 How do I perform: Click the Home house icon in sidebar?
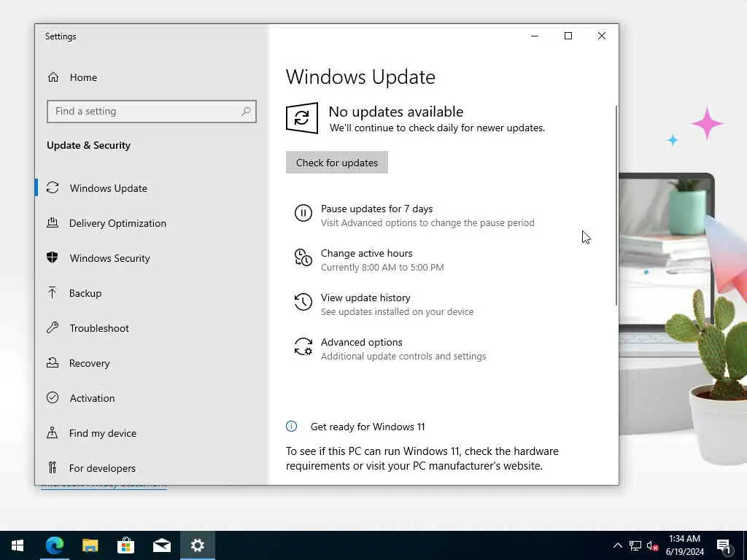pos(53,77)
